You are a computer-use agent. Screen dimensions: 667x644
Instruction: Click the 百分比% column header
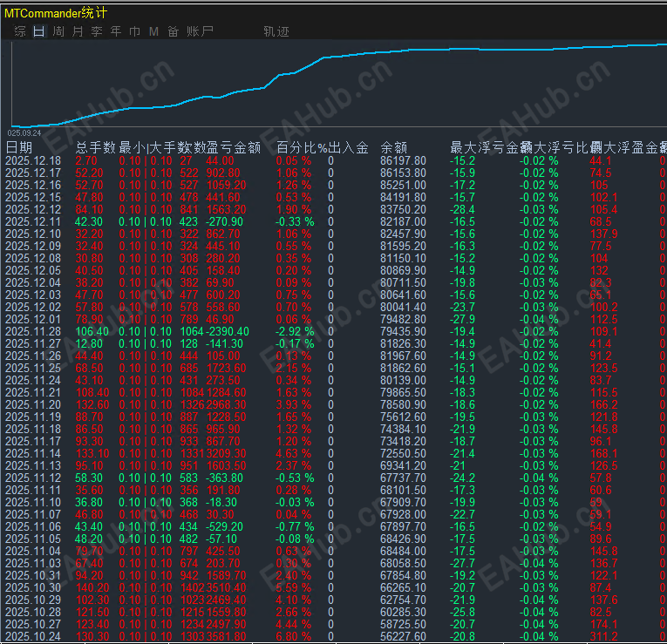pos(302,147)
